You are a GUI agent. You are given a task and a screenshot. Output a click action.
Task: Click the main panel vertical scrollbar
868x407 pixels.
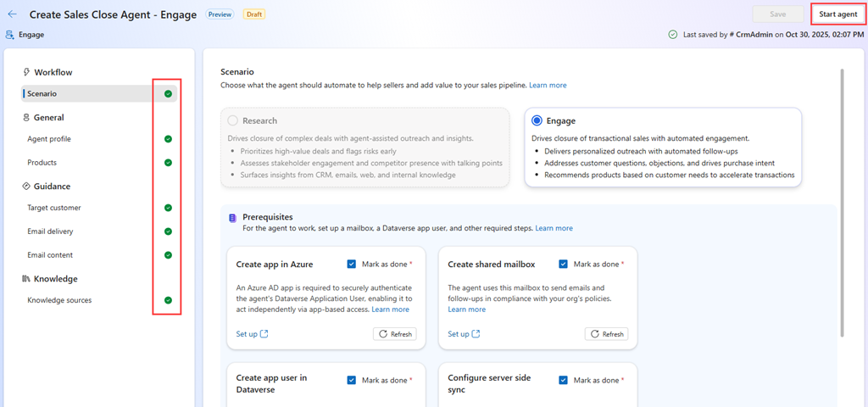coord(843,202)
